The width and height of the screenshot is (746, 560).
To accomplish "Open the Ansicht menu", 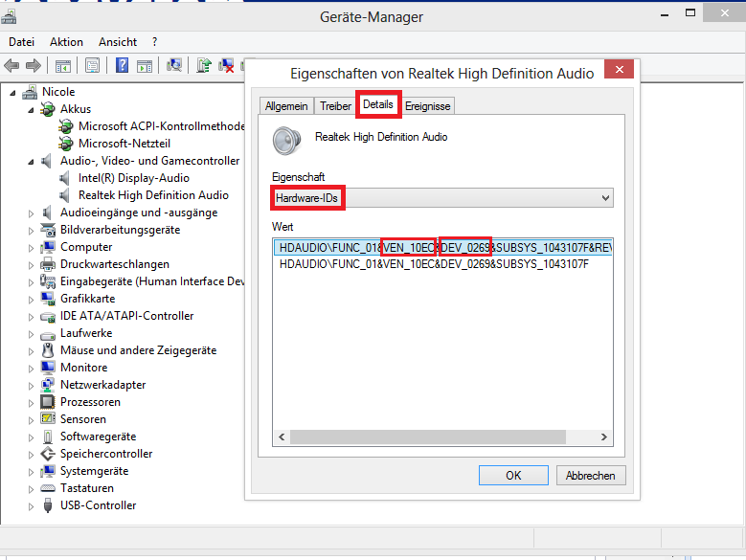I will tap(118, 42).
